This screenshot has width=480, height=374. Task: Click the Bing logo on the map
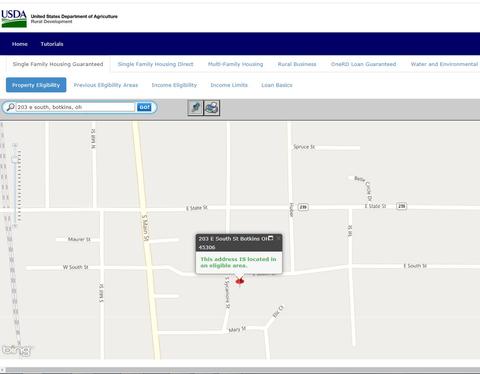pyautogui.click(x=17, y=350)
